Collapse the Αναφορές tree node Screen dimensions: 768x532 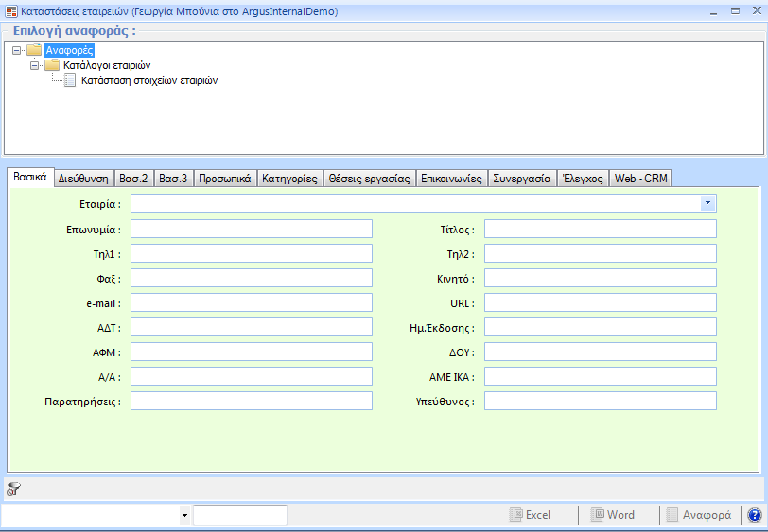(x=17, y=50)
